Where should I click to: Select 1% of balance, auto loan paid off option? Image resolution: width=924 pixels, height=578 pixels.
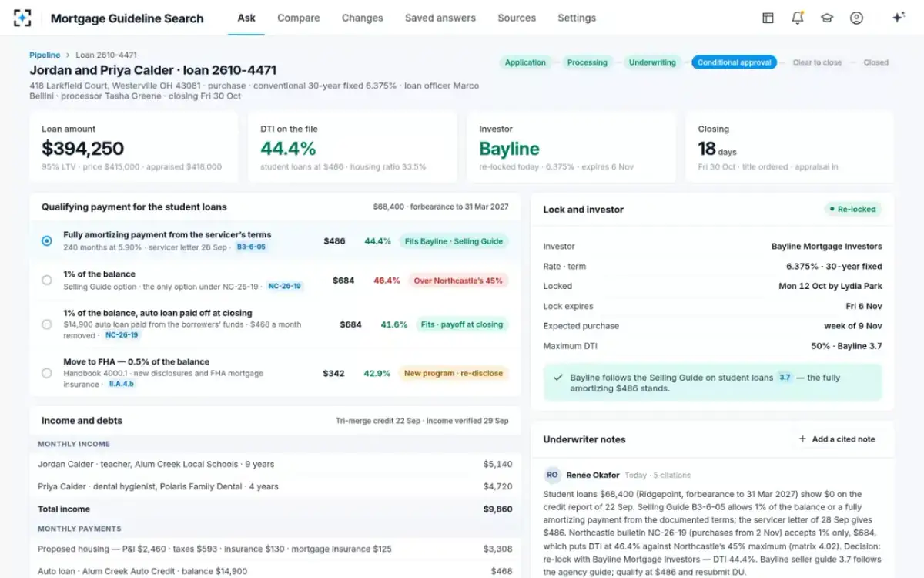(x=47, y=324)
